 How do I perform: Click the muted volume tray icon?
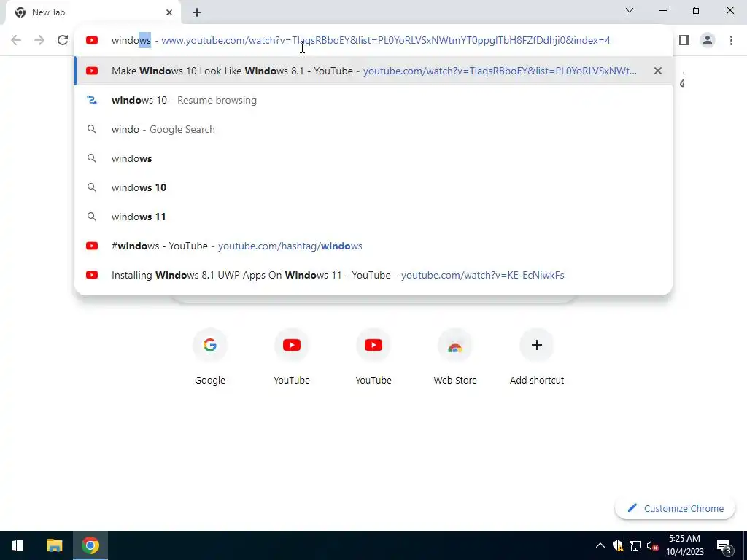[x=652, y=545]
